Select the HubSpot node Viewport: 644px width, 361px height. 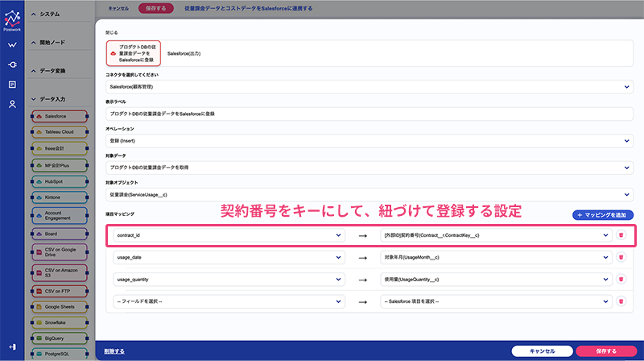click(x=60, y=181)
